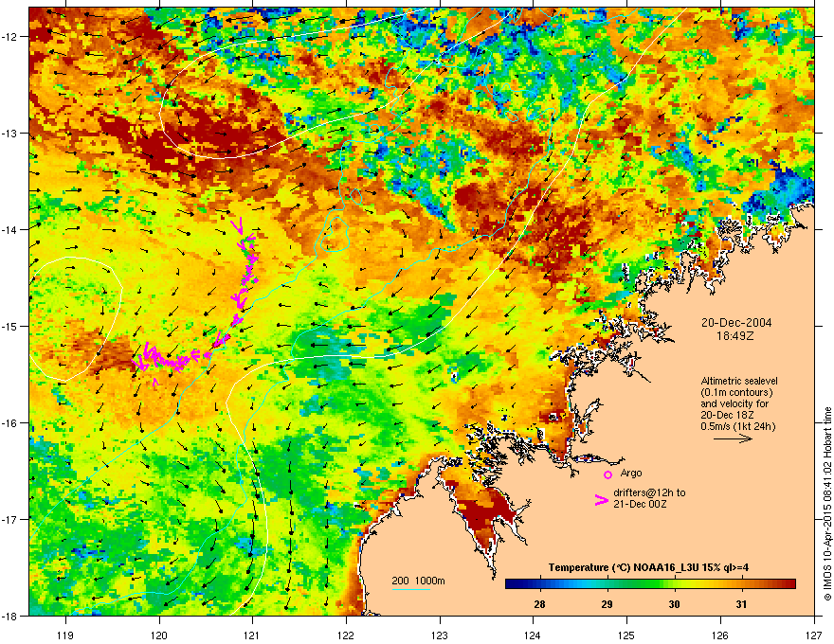Screen dimensions: 834x644
Task: Click the '126' longitude axis label
Action: 720,635
